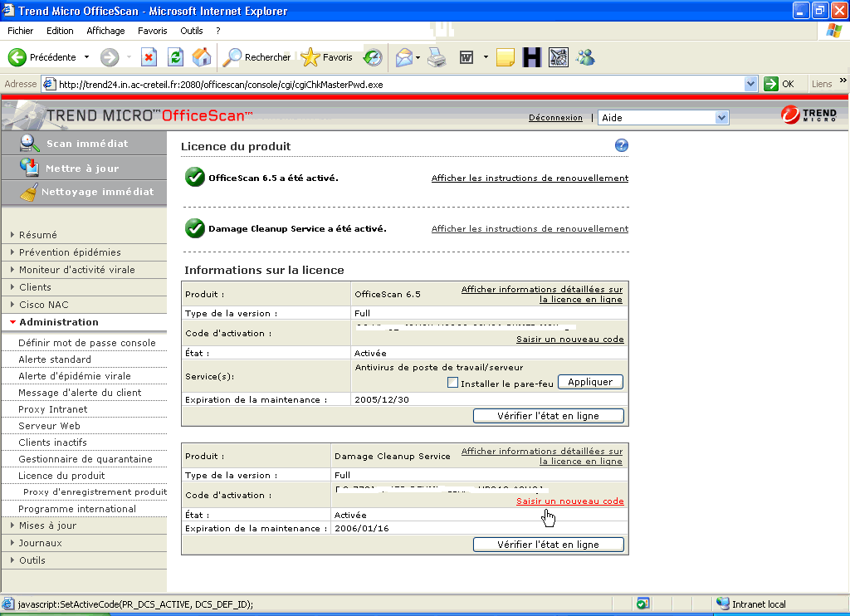Open the Fichier menu
850x616 pixels.
20,31
